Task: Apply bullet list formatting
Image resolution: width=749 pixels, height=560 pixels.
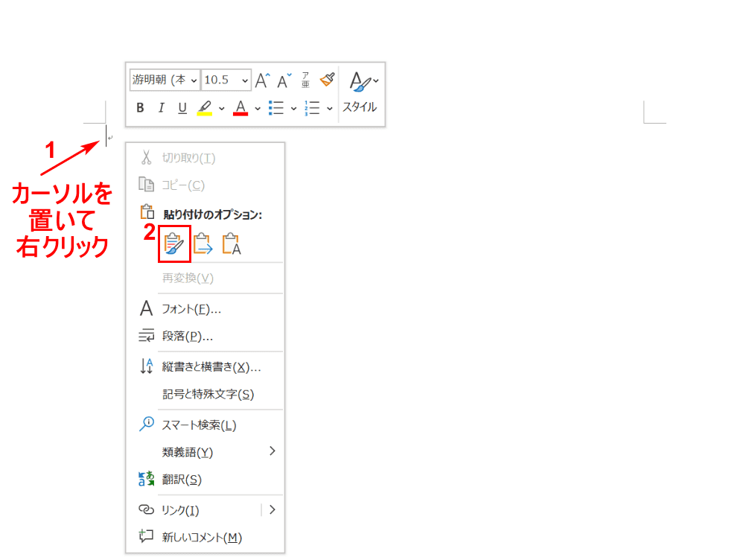Action: [x=276, y=108]
